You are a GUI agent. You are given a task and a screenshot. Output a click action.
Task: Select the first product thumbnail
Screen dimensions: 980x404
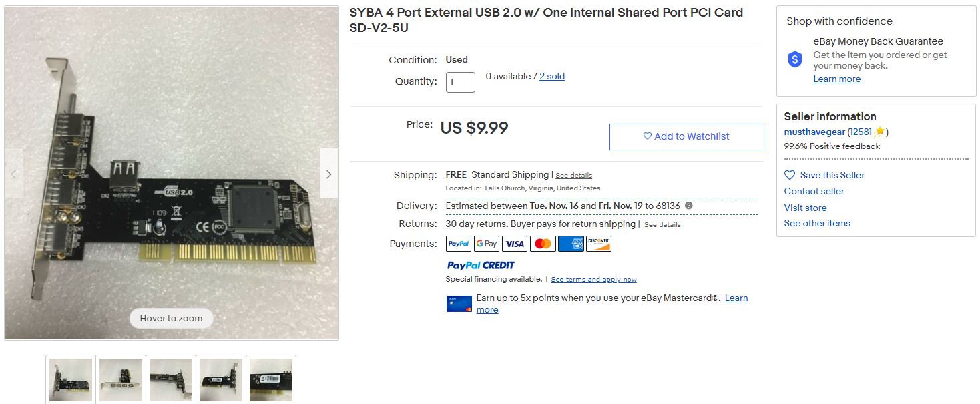[71, 379]
